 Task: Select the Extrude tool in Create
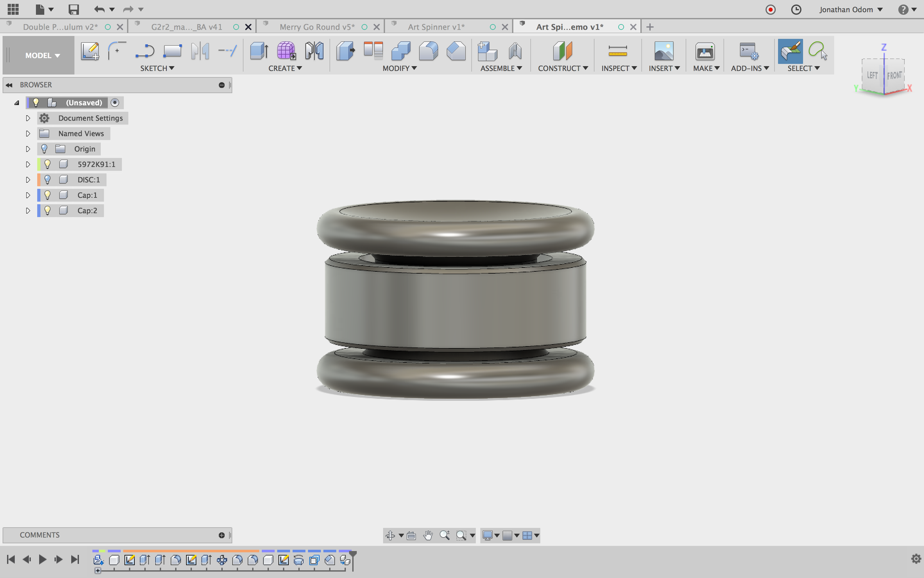259,51
